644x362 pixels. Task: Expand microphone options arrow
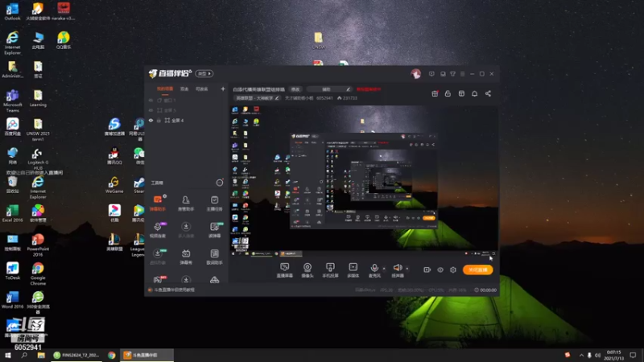coord(384,269)
